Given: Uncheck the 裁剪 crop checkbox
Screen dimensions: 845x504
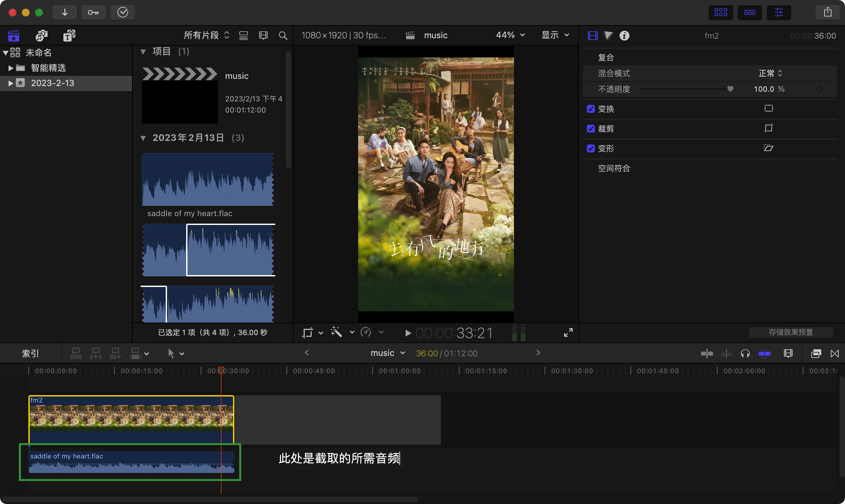Looking at the screenshot, I should 591,129.
